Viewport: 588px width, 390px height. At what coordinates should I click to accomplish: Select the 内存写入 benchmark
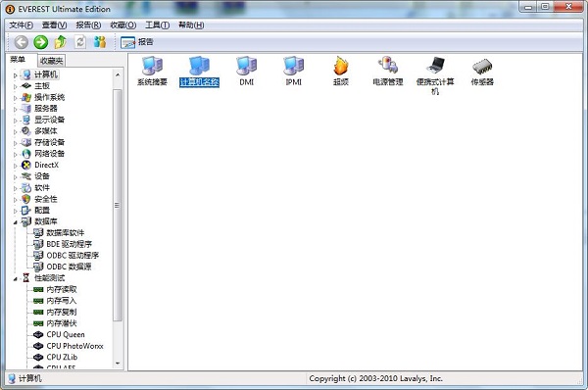click(x=62, y=301)
